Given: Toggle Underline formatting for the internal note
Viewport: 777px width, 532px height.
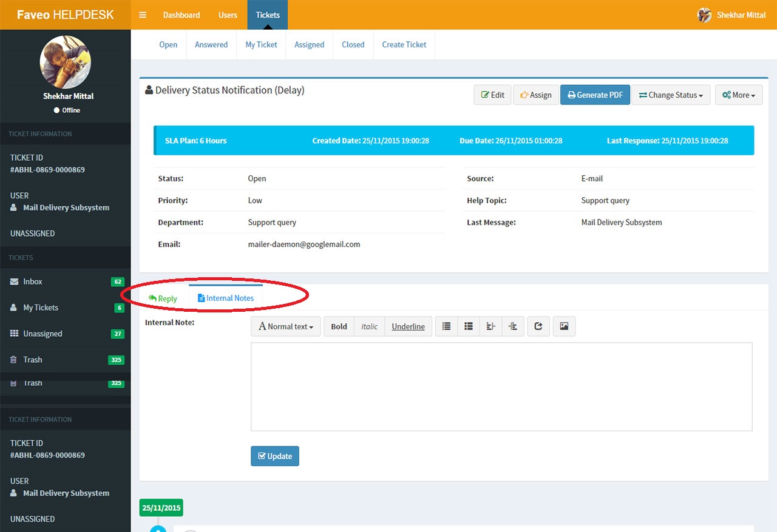Looking at the screenshot, I should click(x=408, y=326).
